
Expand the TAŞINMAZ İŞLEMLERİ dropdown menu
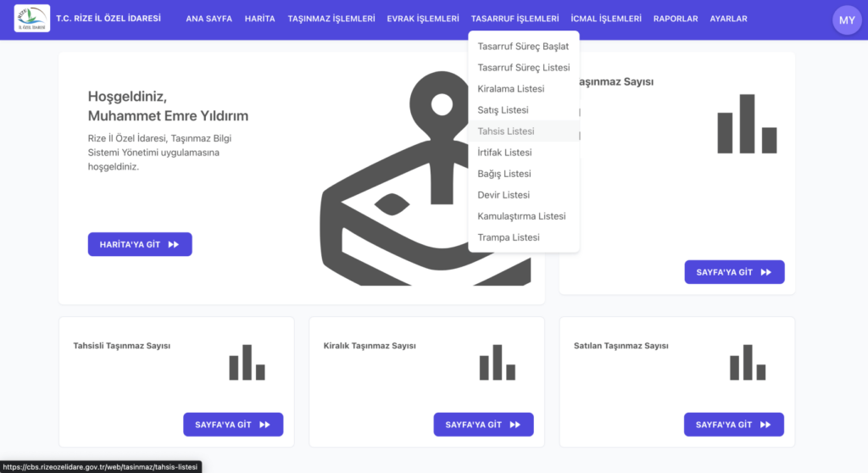pos(331,19)
